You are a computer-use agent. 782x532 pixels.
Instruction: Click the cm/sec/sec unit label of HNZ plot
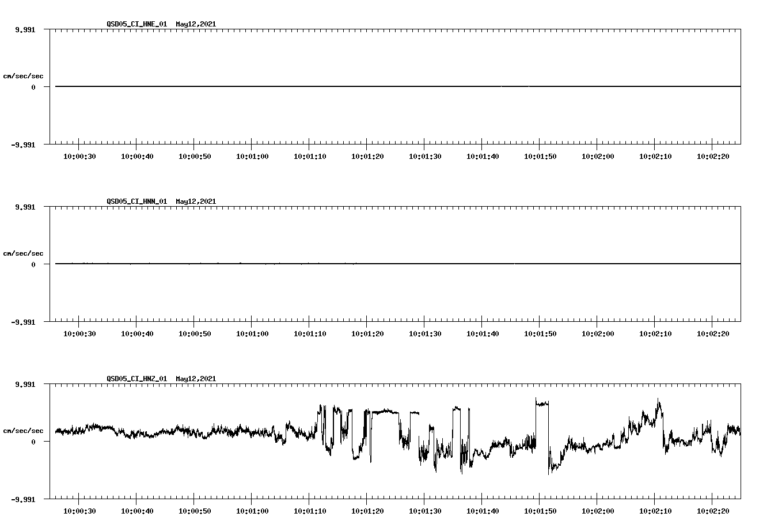[x=23, y=431]
